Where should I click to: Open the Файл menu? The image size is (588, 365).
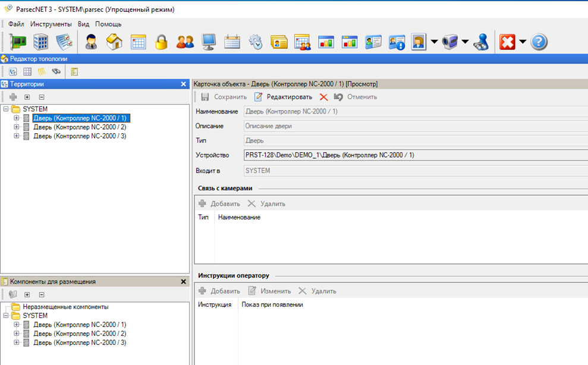click(x=17, y=24)
